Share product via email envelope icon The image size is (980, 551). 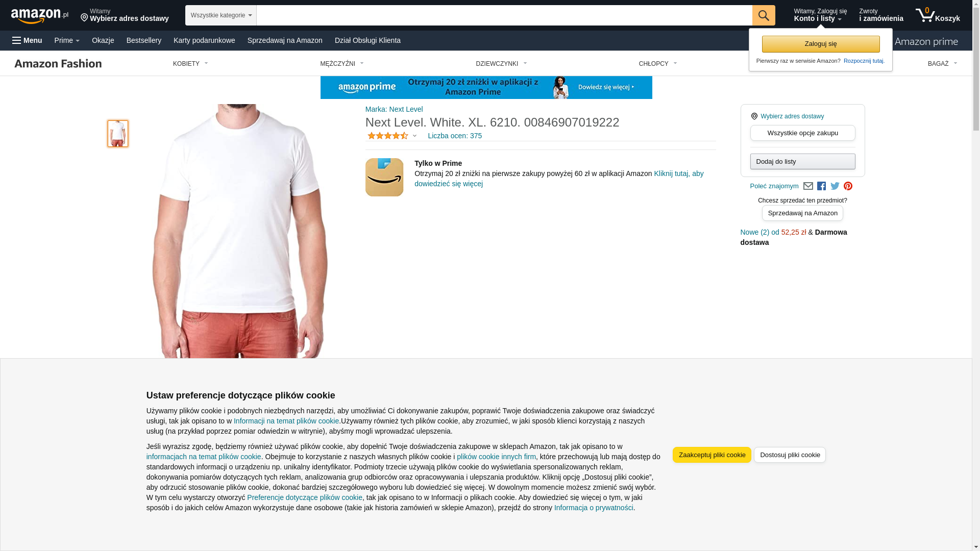[808, 186]
